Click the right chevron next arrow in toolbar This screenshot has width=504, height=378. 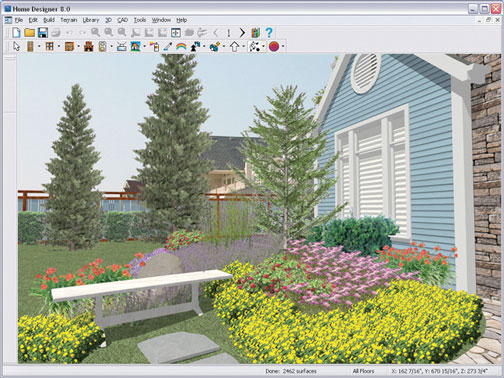tap(242, 32)
